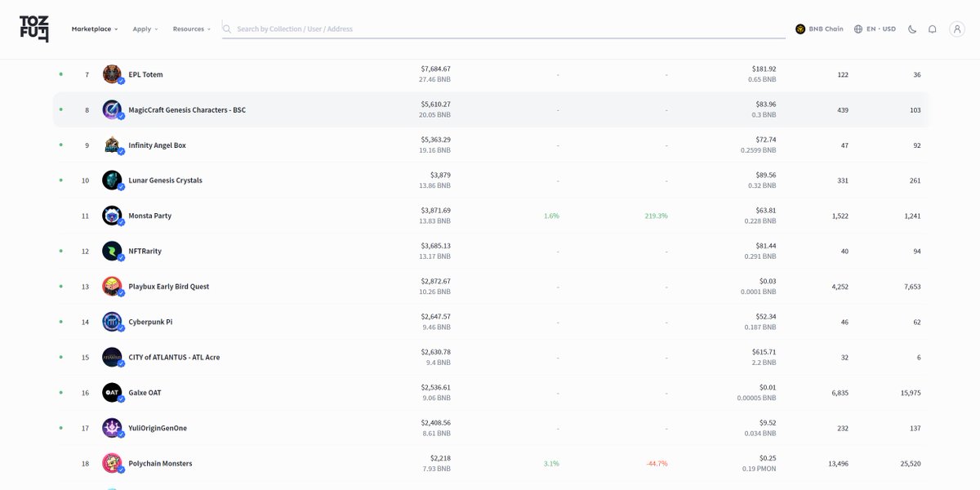Click the $5,610.27 volume value
Screen dimensions: 980x490
(x=435, y=105)
